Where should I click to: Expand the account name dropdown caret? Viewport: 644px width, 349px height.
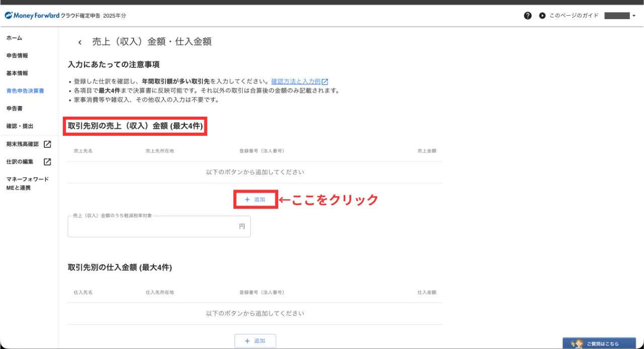[x=634, y=16]
